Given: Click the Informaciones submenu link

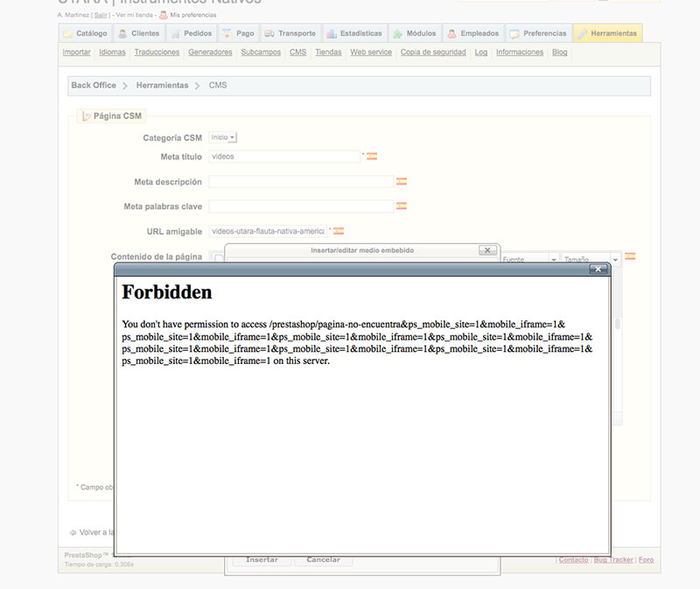Looking at the screenshot, I should point(520,53).
